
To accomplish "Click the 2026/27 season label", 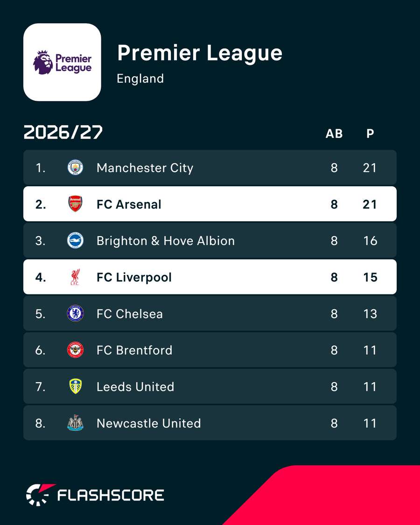I will click(63, 132).
